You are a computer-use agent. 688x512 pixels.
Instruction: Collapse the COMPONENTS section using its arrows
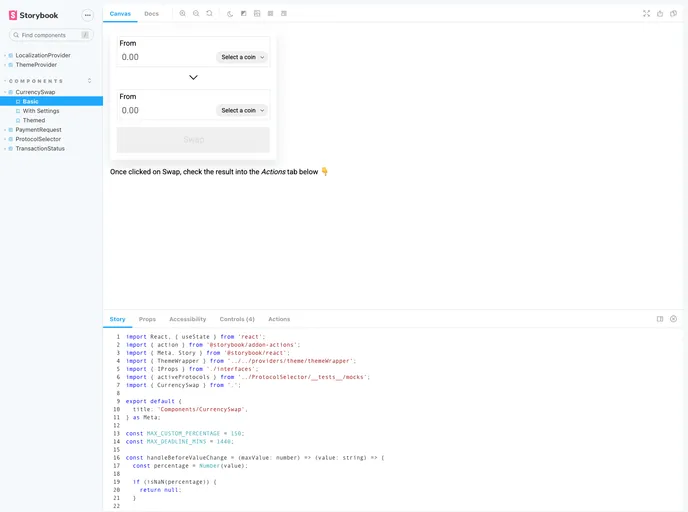pos(90,81)
